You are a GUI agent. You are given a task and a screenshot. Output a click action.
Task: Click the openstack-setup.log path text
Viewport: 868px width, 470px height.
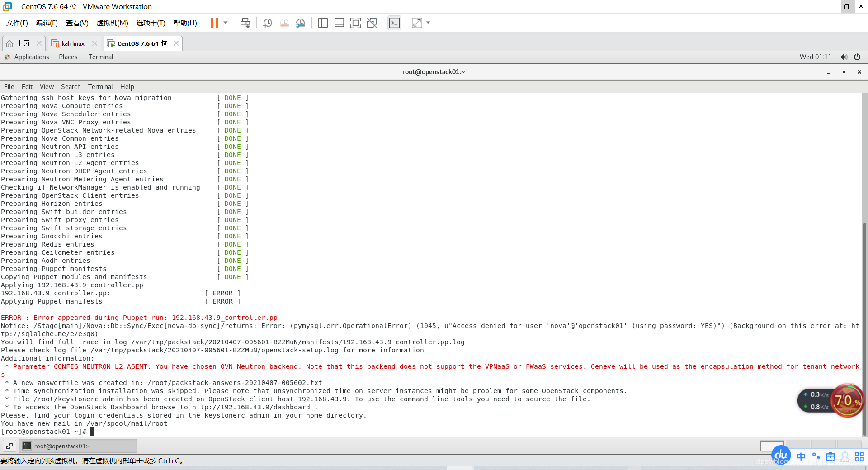[x=214, y=350]
